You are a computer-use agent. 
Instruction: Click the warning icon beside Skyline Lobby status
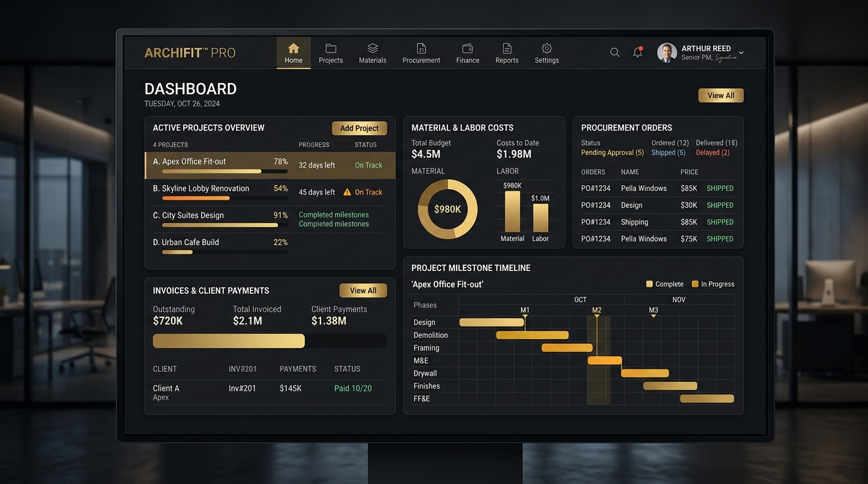point(347,192)
